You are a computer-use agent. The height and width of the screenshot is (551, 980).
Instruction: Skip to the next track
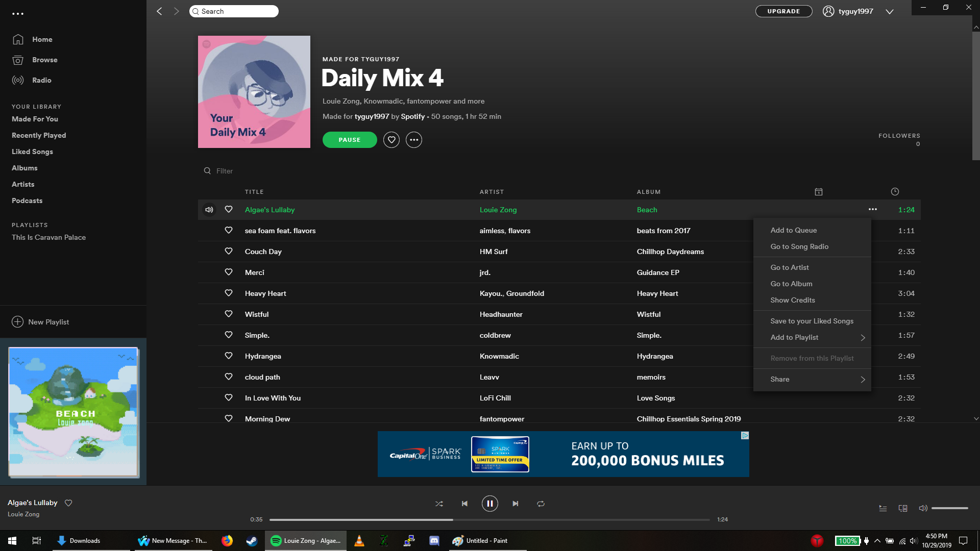[515, 504]
